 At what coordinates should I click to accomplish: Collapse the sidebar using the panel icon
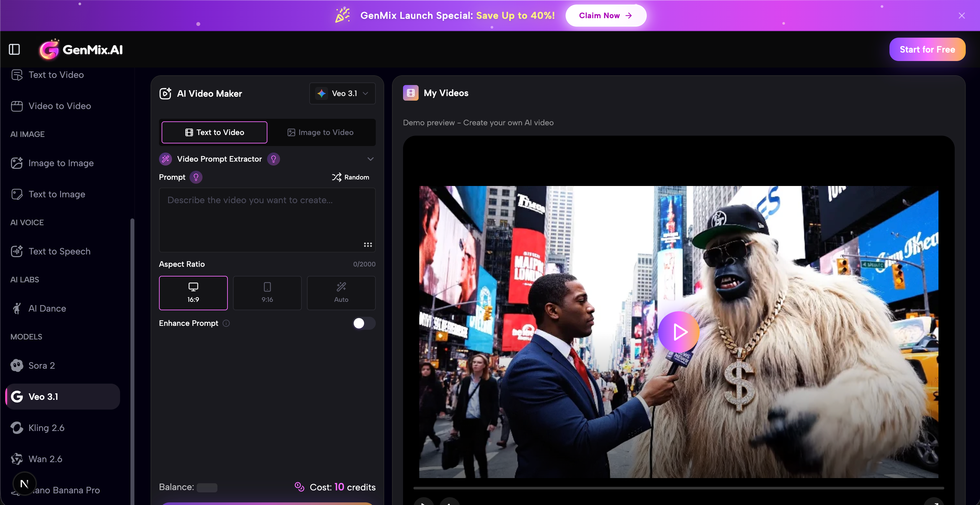(x=14, y=49)
